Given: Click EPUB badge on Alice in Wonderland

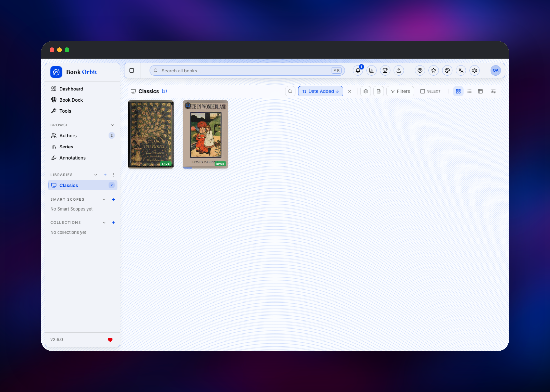Looking at the screenshot, I should click(x=220, y=164).
